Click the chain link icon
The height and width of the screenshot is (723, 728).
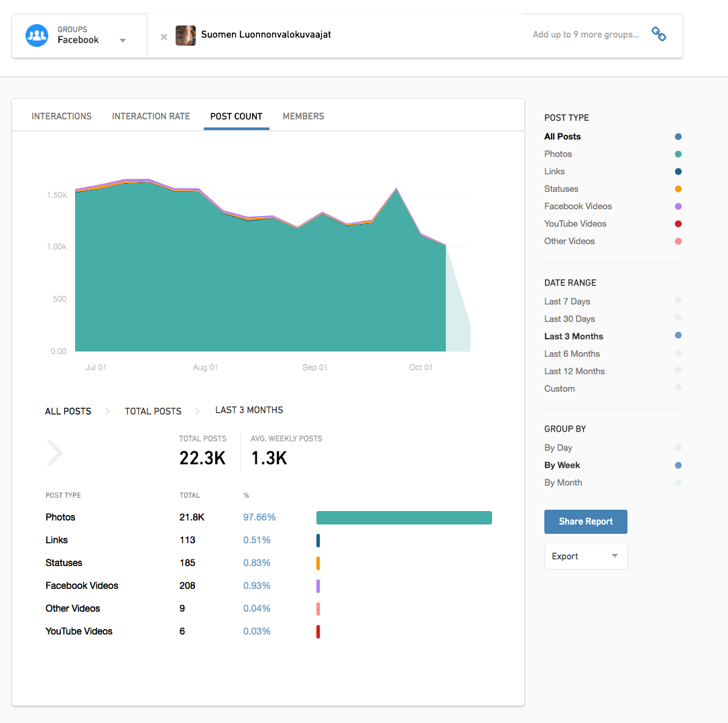[659, 35]
